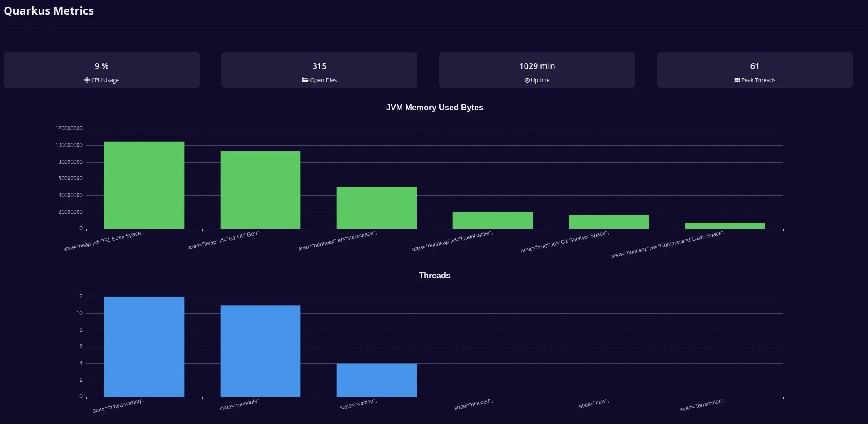Click the 120000000 memory axis value
This screenshot has height=424, width=868.
coord(69,128)
